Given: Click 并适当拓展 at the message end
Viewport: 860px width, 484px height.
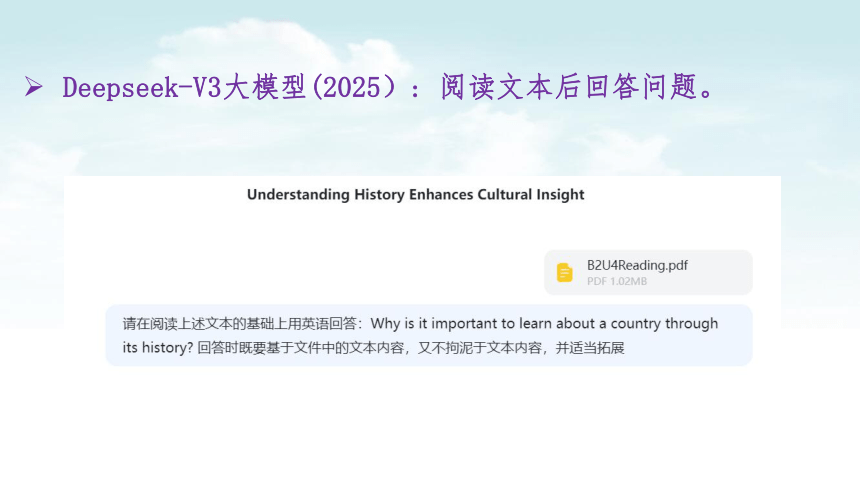Looking at the screenshot, I should tap(590, 348).
